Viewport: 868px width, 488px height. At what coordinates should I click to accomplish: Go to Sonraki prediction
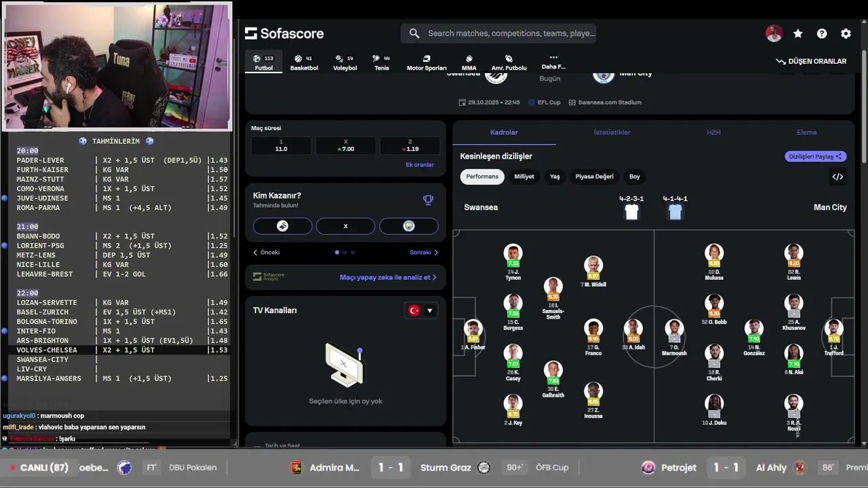[424, 252]
